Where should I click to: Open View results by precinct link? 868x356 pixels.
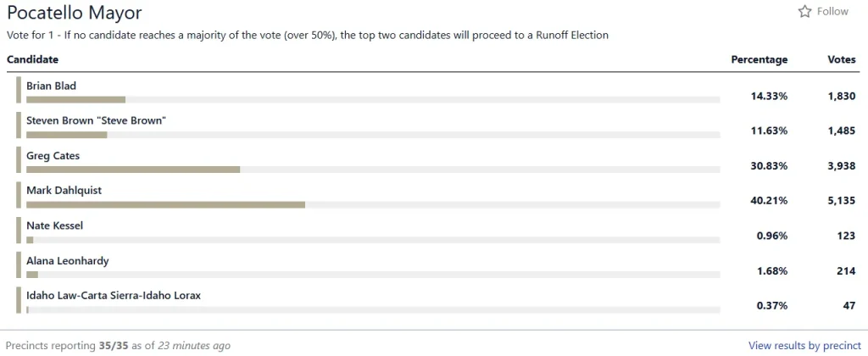[x=803, y=346]
